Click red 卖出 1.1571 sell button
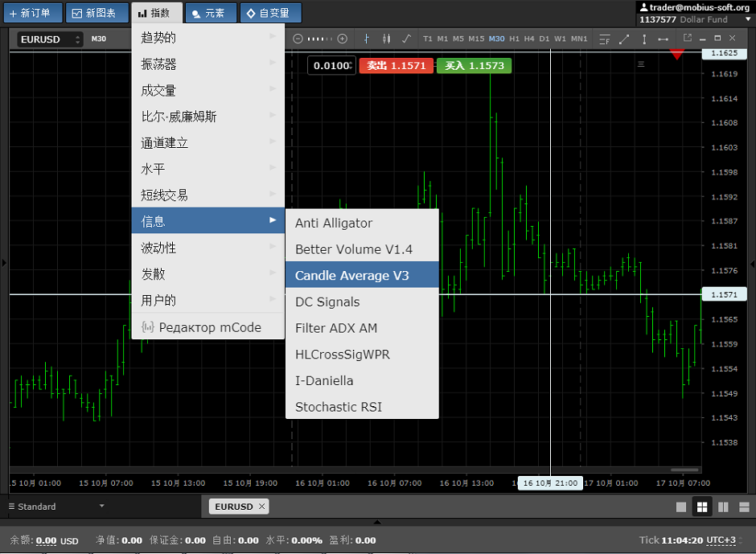 click(396, 66)
